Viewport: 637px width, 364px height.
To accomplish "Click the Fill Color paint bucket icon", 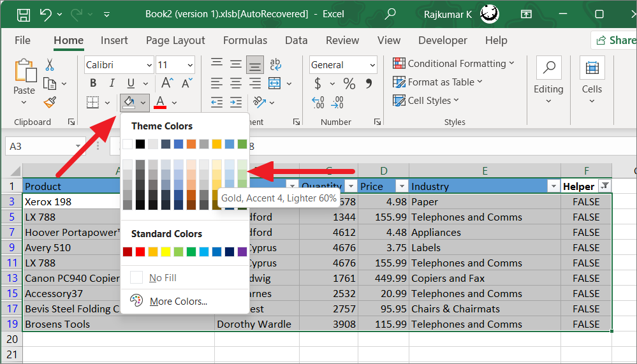I will 129,102.
